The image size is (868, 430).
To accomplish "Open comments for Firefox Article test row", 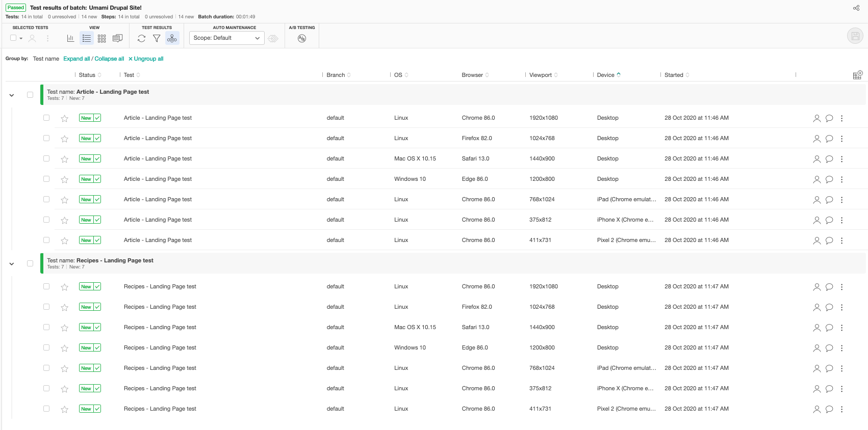I will click(829, 139).
